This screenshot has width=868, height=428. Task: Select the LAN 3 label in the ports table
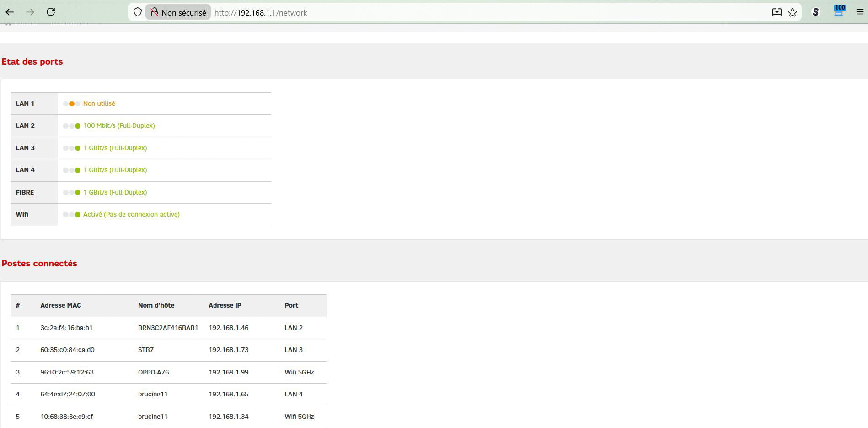click(x=25, y=148)
